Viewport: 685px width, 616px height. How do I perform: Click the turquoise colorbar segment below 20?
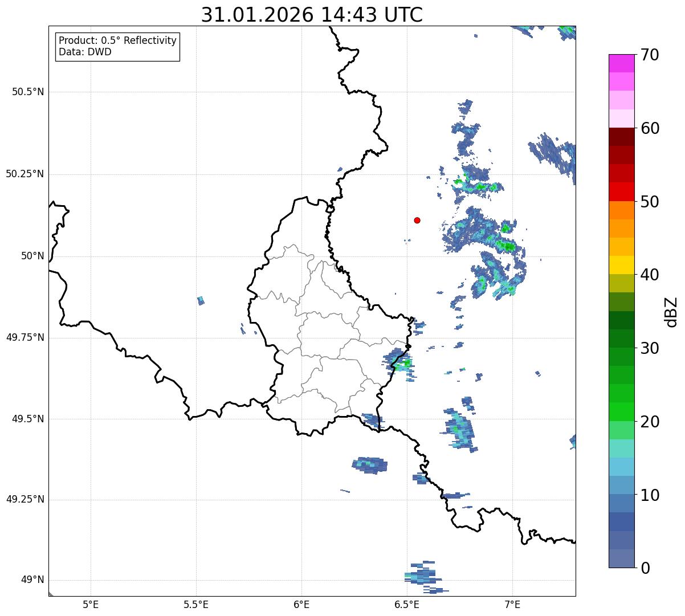[621, 448]
